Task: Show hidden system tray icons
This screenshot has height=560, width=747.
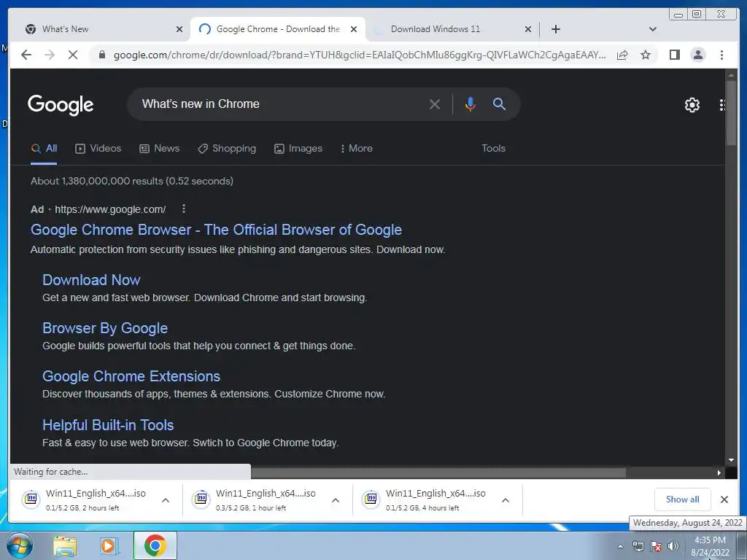Action: pos(620,546)
